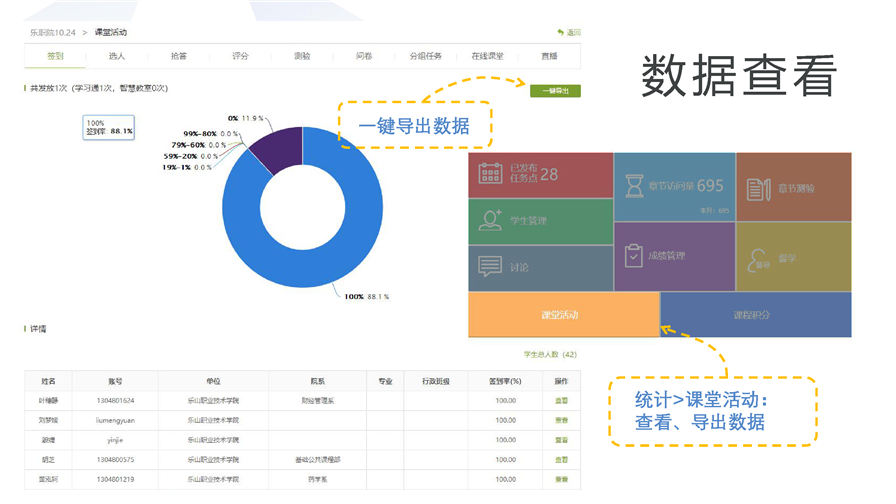Click the 乐职院10.24 breadcrumb link
896x504 pixels.
[50, 33]
